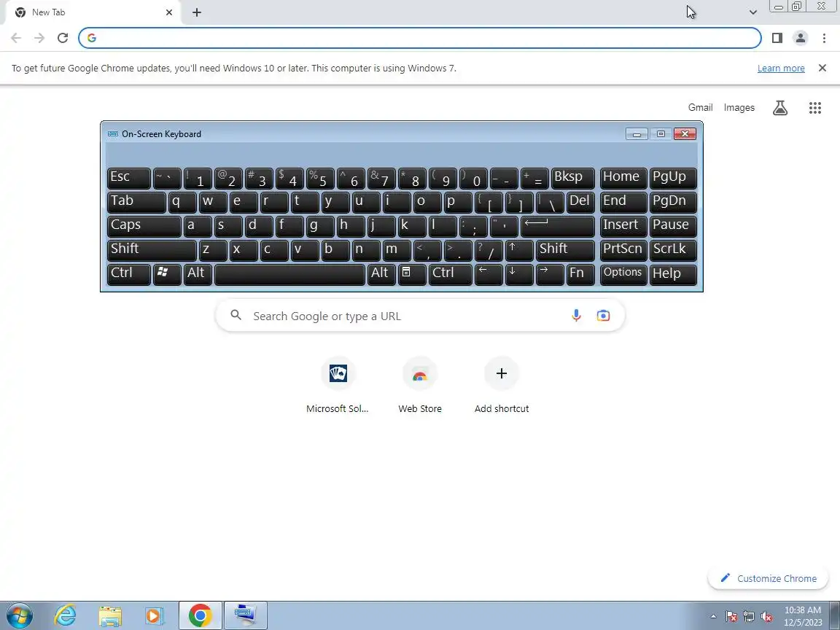This screenshot has width=840, height=630.
Task: Click the Home key on On-Screen Keyboard
Action: tap(623, 178)
